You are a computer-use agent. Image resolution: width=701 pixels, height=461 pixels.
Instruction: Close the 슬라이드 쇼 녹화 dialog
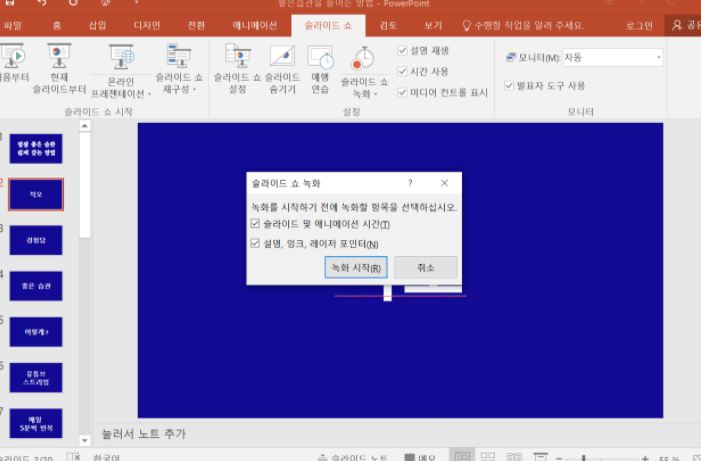pos(444,183)
